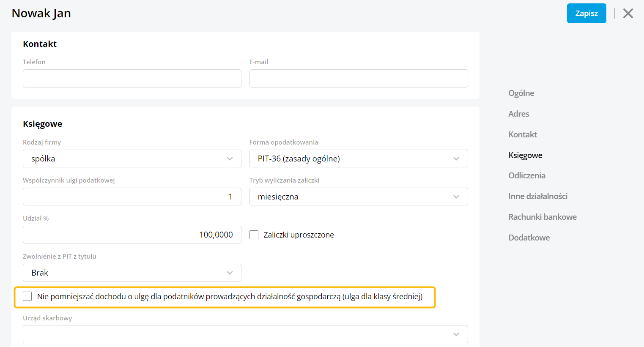Toggle Nie pomniejszać dochodu o ulgę checkbox
The width and height of the screenshot is (644, 347).
coord(28,297)
